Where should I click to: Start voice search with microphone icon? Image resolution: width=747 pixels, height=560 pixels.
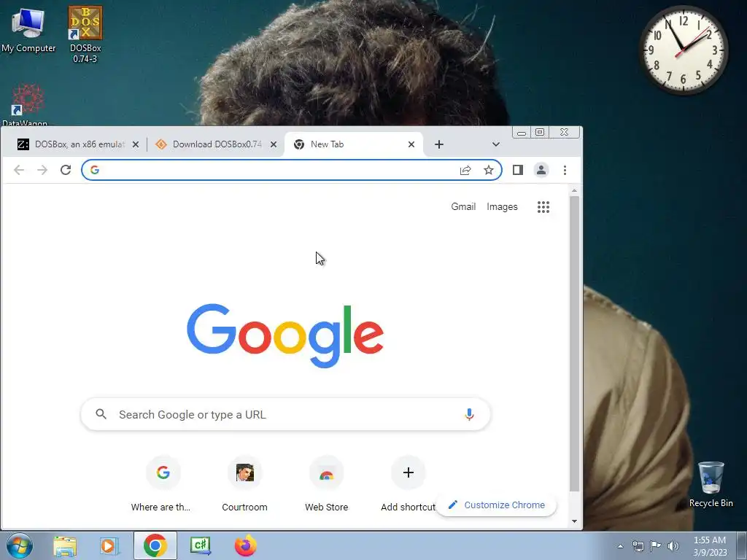tap(469, 414)
